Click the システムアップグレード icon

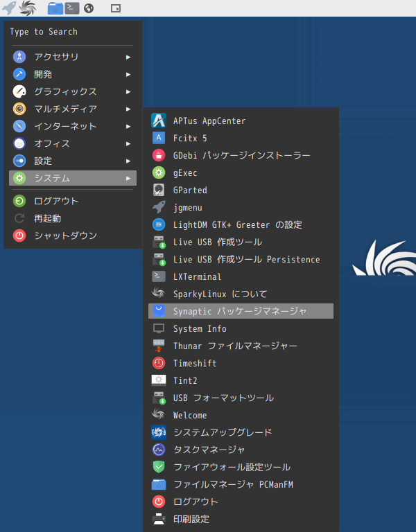tap(159, 432)
